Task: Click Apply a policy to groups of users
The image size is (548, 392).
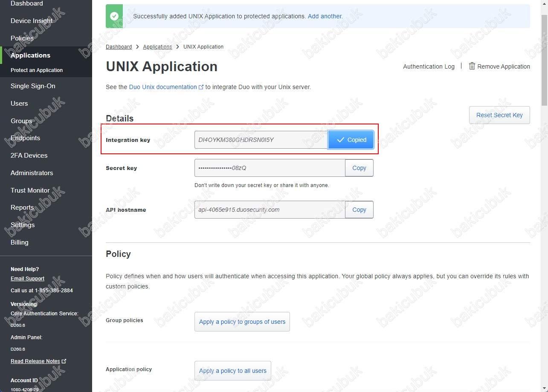Action: coord(242,322)
